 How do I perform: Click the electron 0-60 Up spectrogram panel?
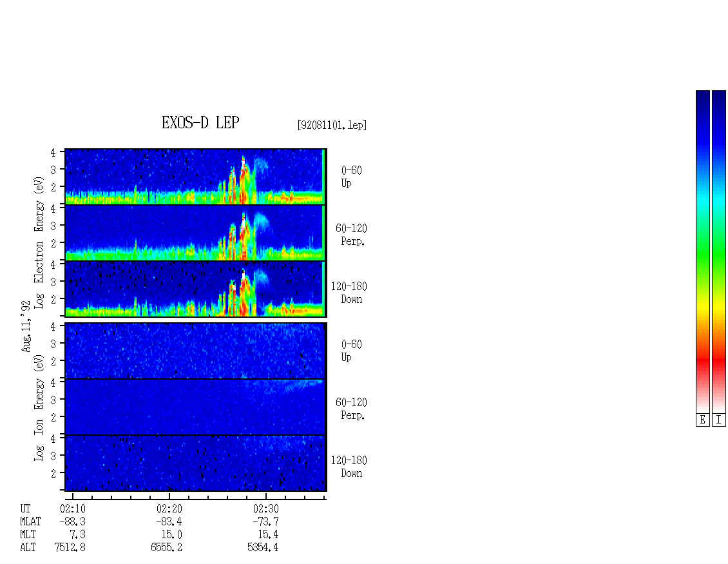pyautogui.click(x=195, y=177)
